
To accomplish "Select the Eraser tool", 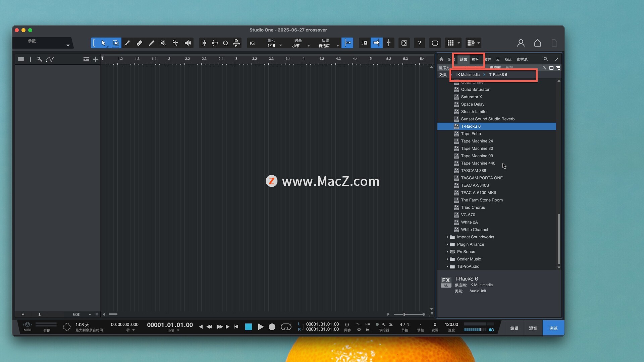I will [140, 43].
